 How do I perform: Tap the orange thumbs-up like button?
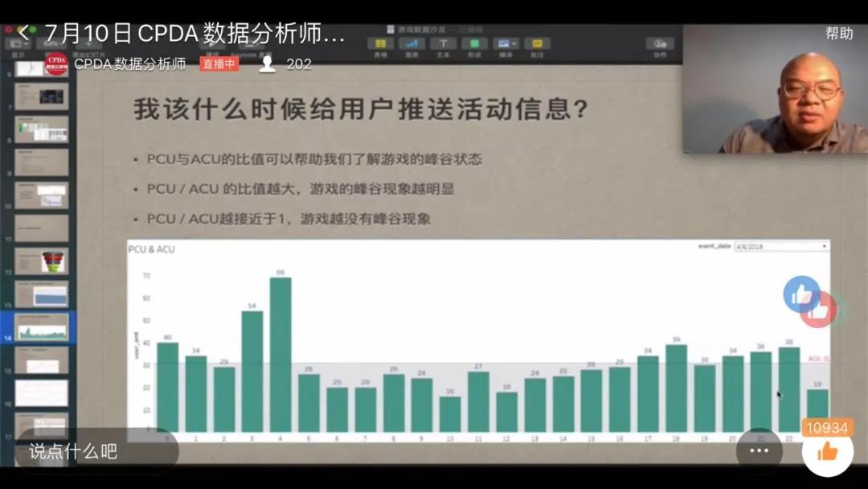(827, 451)
